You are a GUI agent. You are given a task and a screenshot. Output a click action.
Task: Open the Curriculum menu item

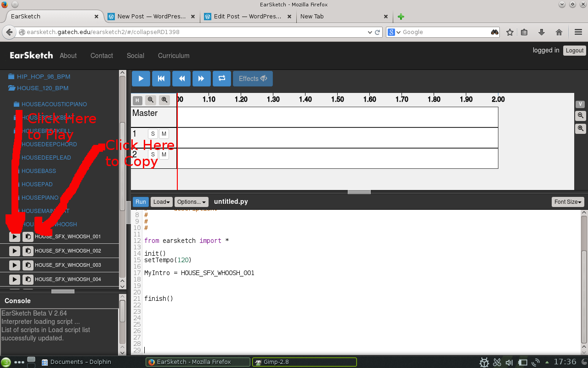tap(174, 56)
